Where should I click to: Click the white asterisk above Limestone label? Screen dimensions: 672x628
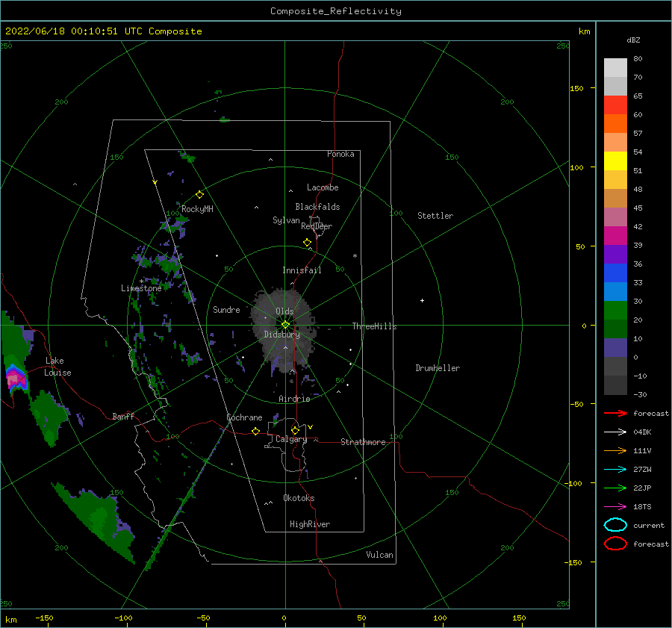(x=141, y=282)
